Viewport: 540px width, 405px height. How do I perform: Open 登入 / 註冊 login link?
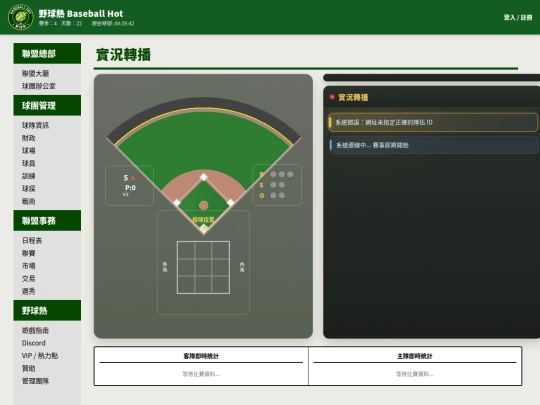[518, 17]
